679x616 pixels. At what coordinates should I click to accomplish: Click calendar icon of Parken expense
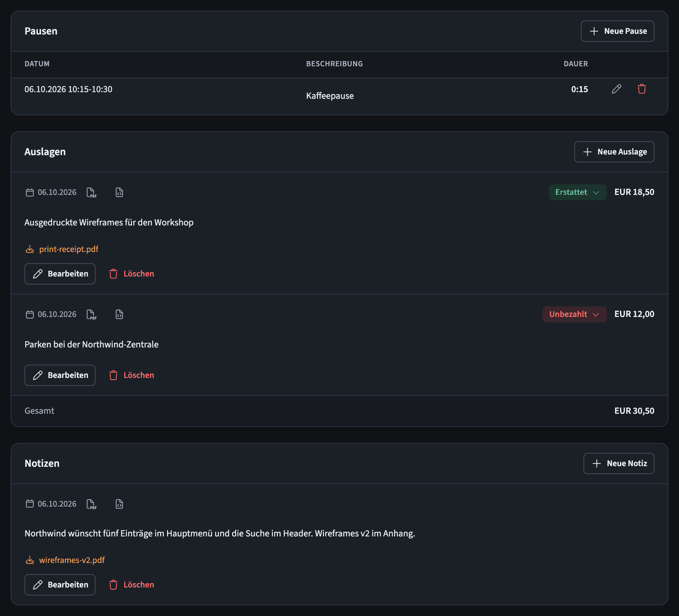pyautogui.click(x=30, y=314)
